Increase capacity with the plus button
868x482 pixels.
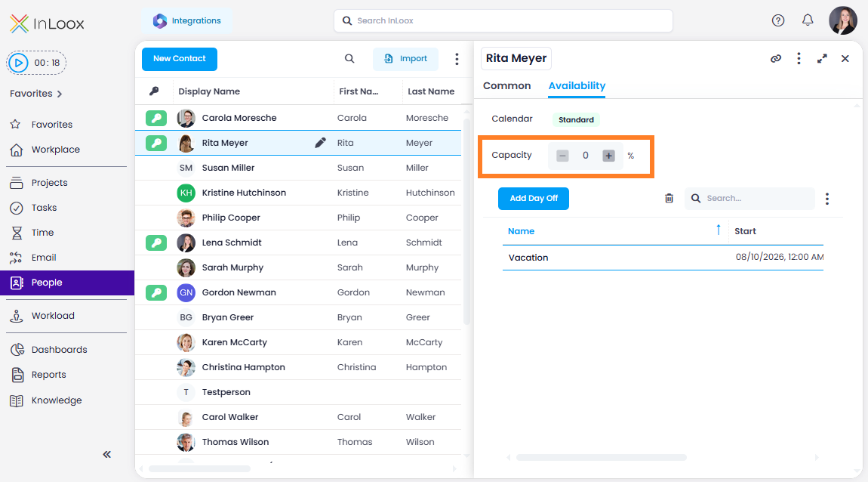[x=608, y=156]
